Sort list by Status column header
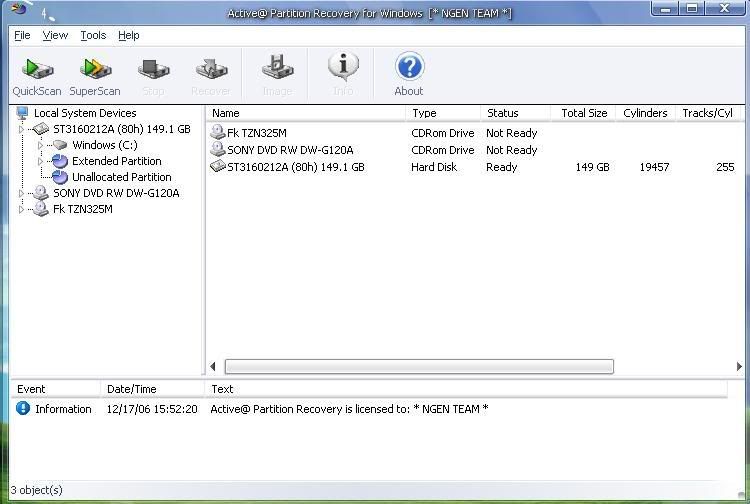Viewport: 750px width, 504px height. (x=516, y=113)
